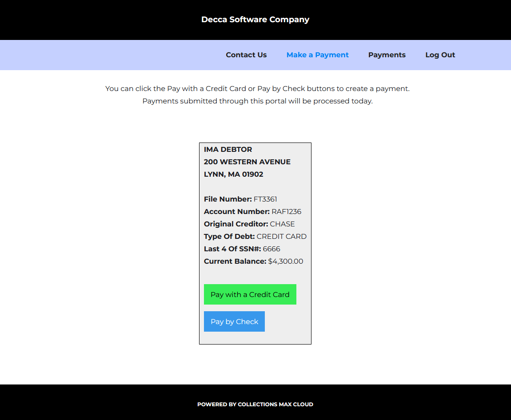Click the POWERED BY COLLECTIONS MAX CLOUD footer link
The width and height of the screenshot is (511, 420).
click(x=255, y=404)
